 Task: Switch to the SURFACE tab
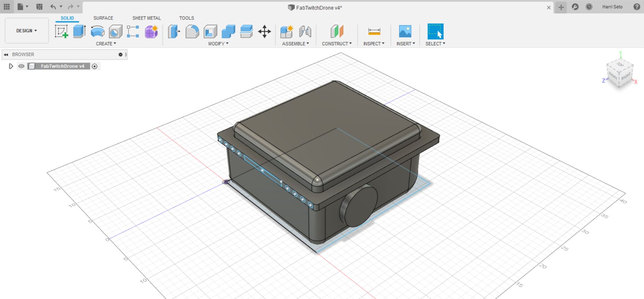(x=103, y=18)
